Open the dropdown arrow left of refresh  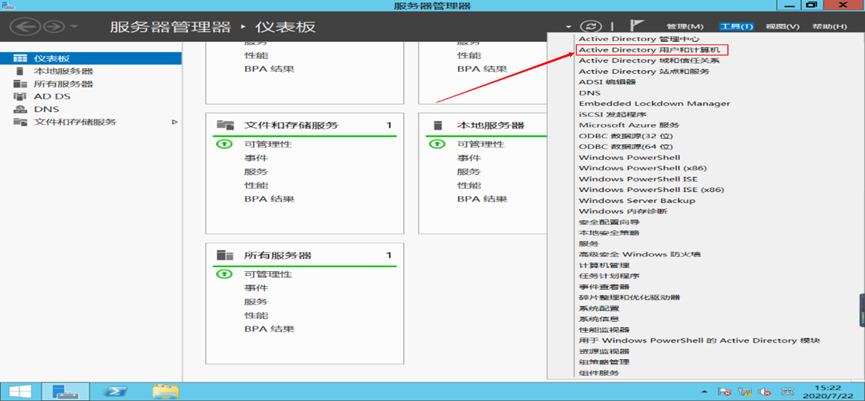[568, 27]
